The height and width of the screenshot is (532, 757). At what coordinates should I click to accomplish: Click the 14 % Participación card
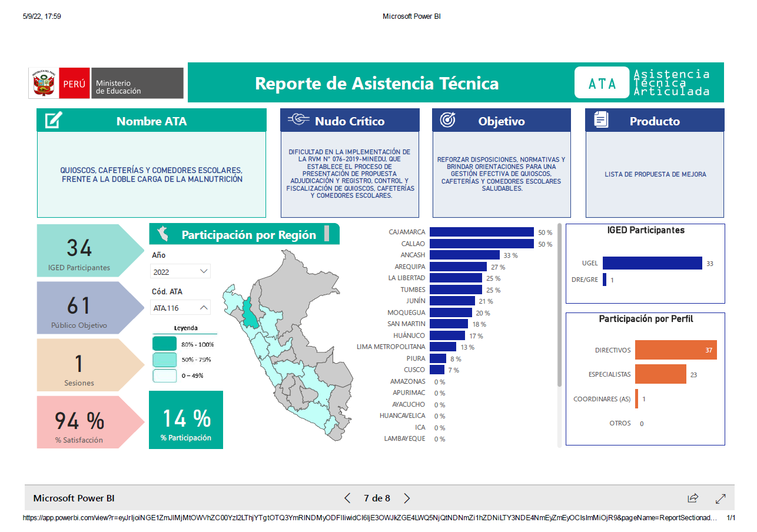[186, 420]
